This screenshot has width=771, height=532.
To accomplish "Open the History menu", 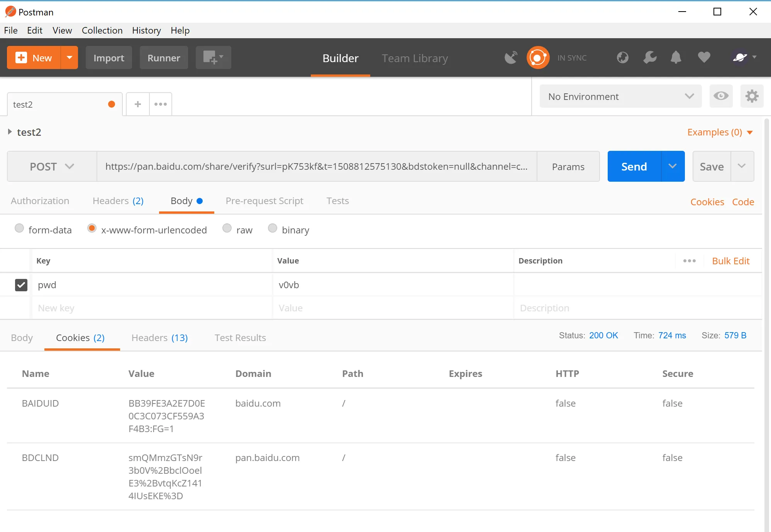I will click(146, 30).
